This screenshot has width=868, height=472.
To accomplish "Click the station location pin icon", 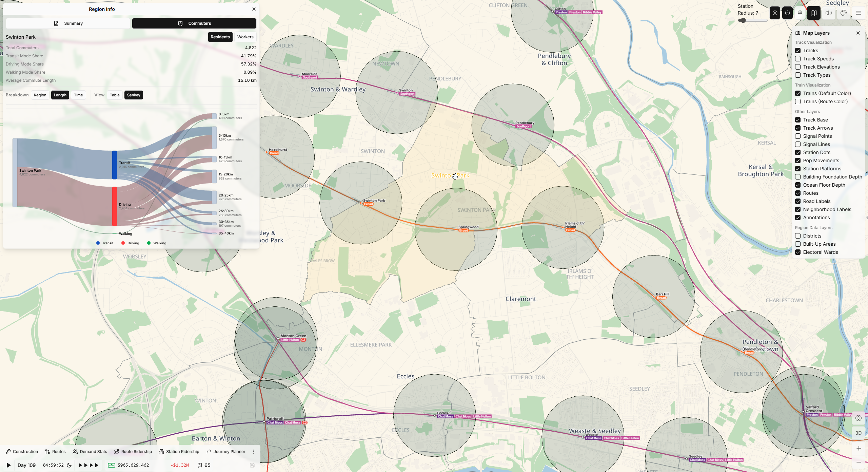I will click(800, 13).
